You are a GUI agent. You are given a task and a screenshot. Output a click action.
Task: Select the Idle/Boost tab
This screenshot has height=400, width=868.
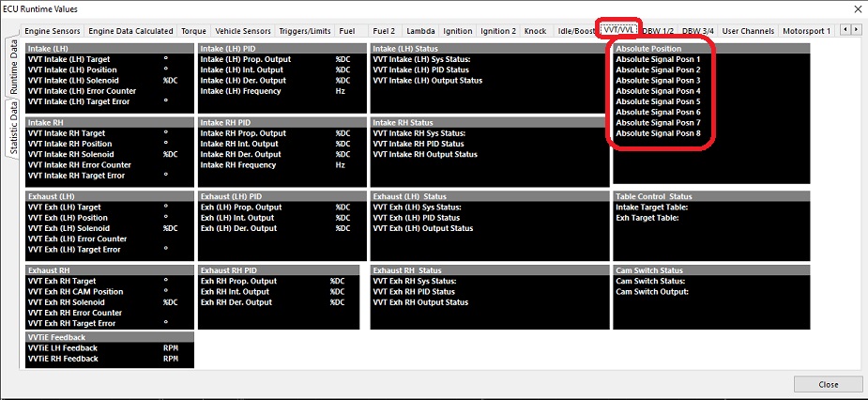[576, 31]
